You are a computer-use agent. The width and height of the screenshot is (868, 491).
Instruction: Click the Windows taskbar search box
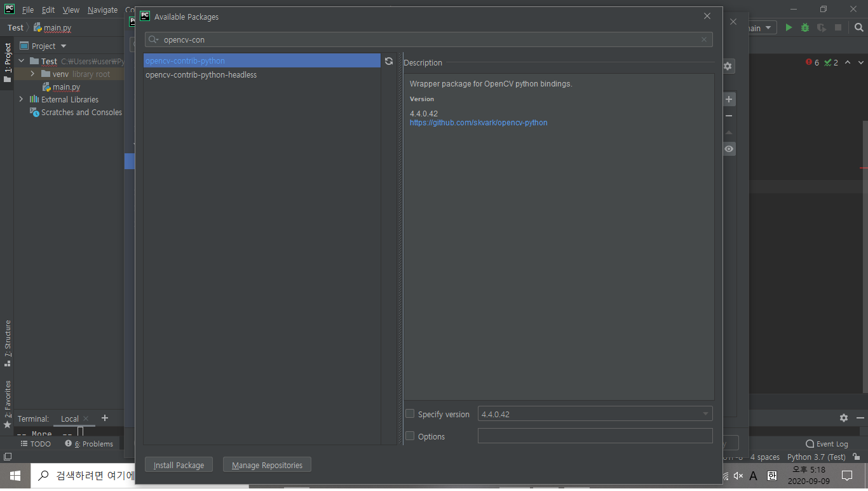point(83,476)
